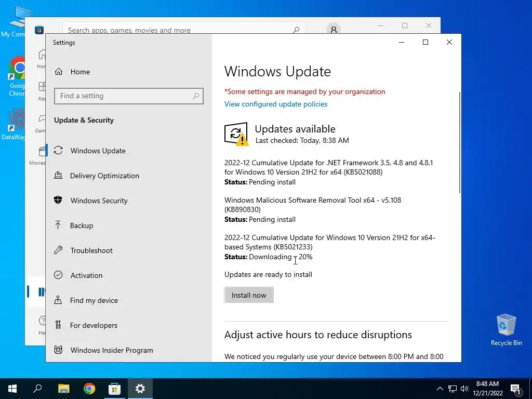
Task: Open Windows Start menu
Action: click(x=12, y=389)
